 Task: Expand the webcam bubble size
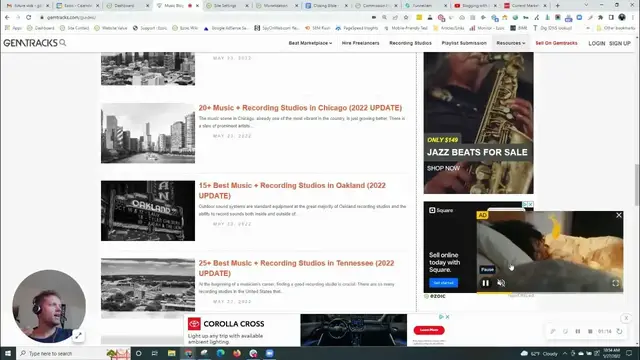click(78, 336)
